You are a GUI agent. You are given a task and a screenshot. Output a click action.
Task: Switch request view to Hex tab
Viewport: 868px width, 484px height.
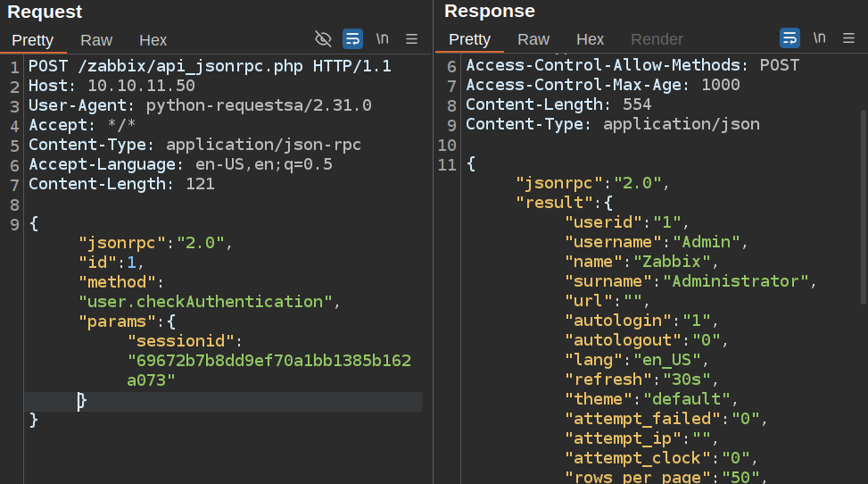point(153,40)
